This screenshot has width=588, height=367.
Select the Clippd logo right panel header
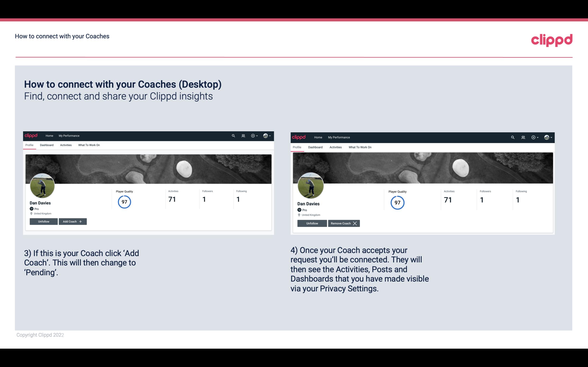tap(300, 137)
